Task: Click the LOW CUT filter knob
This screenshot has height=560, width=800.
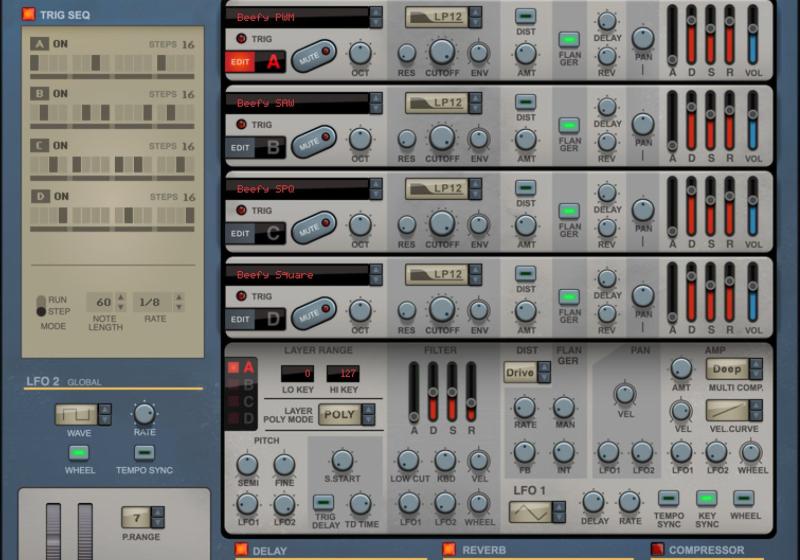Action: [408, 461]
